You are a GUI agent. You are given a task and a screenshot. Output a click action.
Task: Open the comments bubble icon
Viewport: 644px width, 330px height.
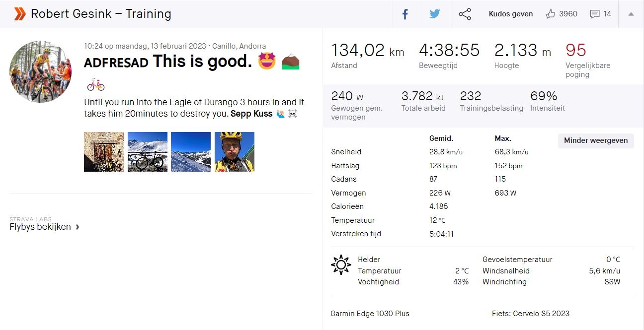[595, 14]
